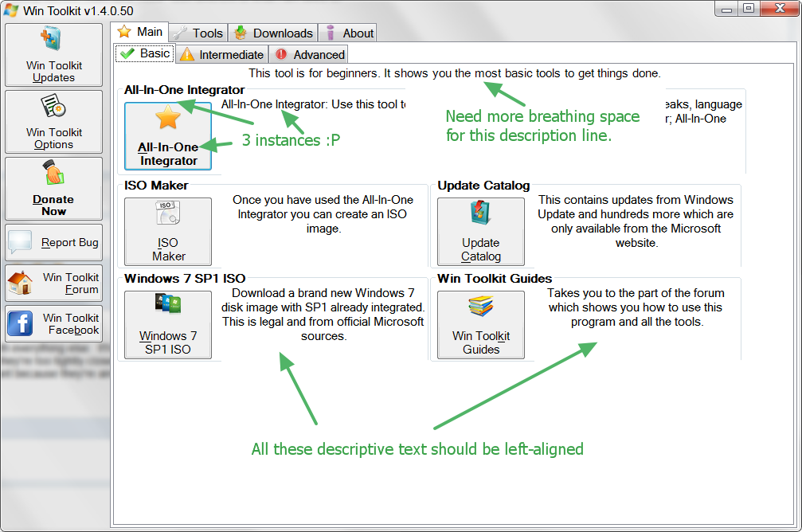Click the disc icon on ISO Maker
802x532 pixels.
(x=168, y=213)
